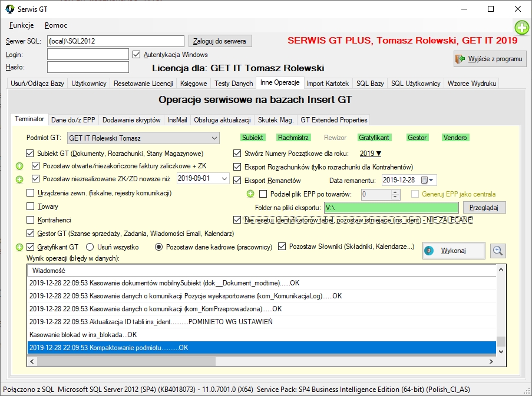Viewport: 532px width, 396px height.
Task: Click the Login input field
Action: [x=88, y=54]
